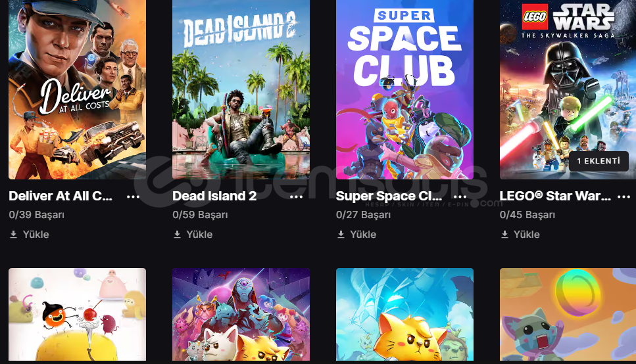Select the orange grumpy cat game cover
The width and height of the screenshot is (636, 364).
(x=404, y=315)
